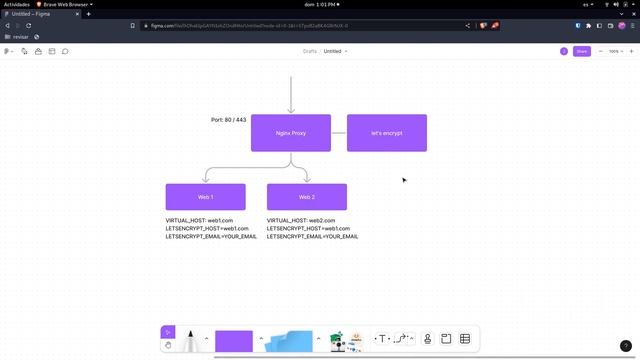This screenshot has width=640, height=360.
Task: Share this page from the address bar
Action: pyautogui.click(x=468, y=26)
